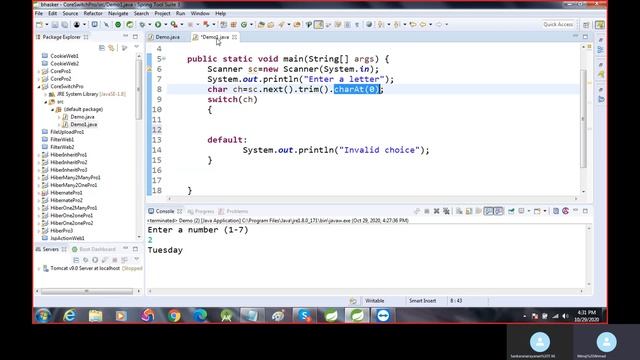Expand the Tomcat v9.0 Server entry
This screenshot has height=360, width=640.
coord(39,269)
